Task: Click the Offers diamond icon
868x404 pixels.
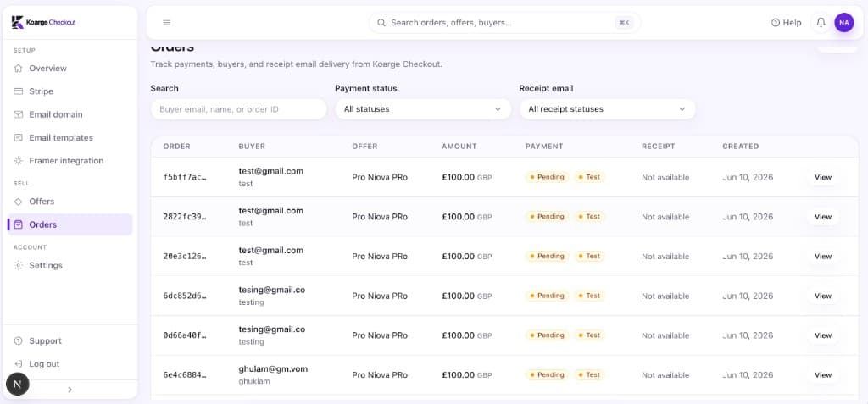Action: 19,202
